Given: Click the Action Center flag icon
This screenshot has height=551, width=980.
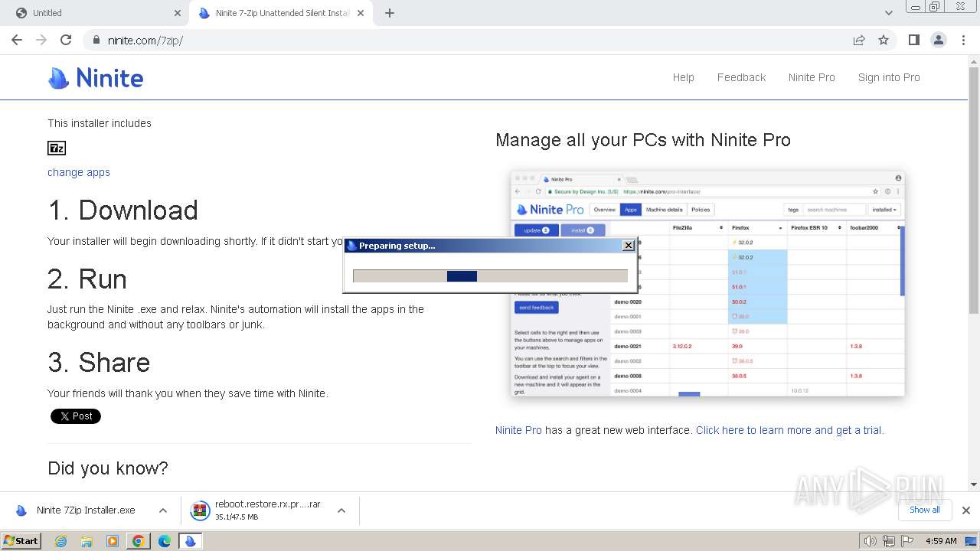Looking at the screenshot, I should [x=908, y=541].
